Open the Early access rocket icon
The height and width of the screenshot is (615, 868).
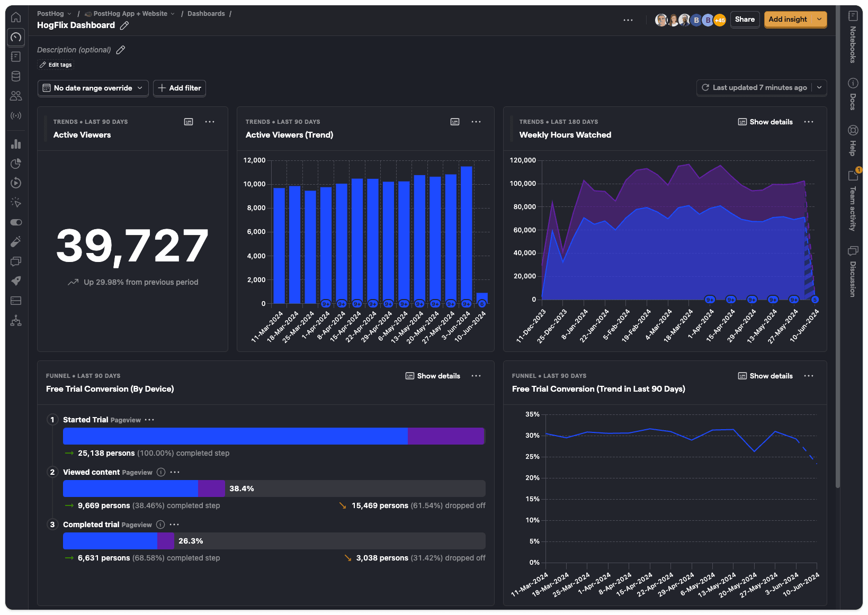[16, 281]
